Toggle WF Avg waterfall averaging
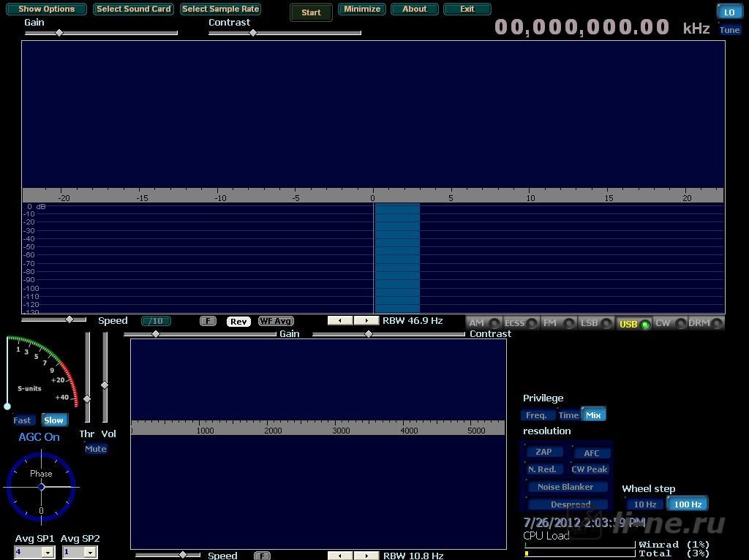The width and height of the screenshot is (749, 560). [276, 321]
